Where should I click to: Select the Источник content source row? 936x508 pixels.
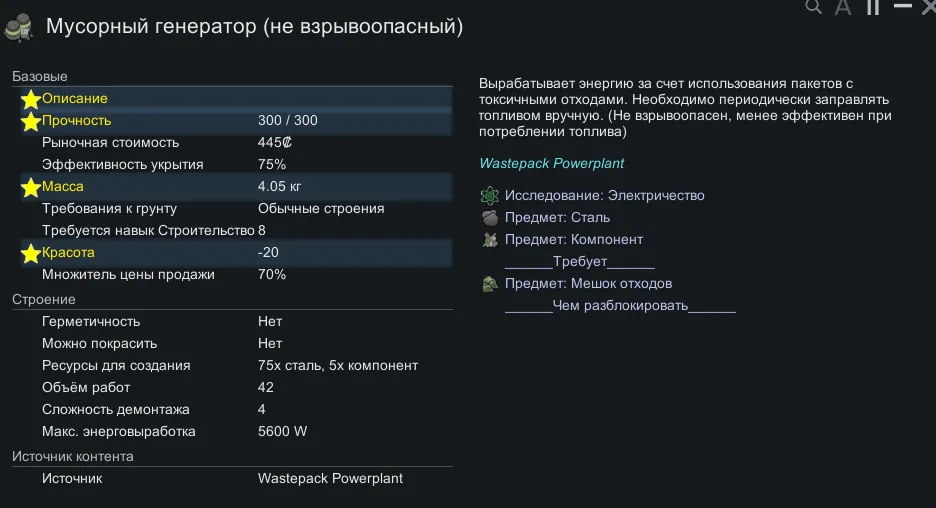click(232, 479)
